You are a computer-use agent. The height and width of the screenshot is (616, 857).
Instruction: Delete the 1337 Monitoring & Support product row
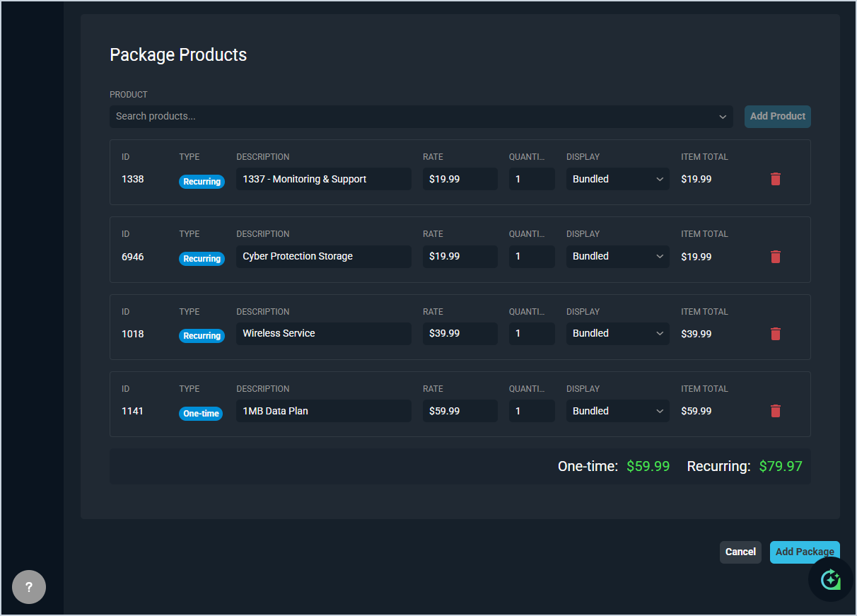(775, 179)
